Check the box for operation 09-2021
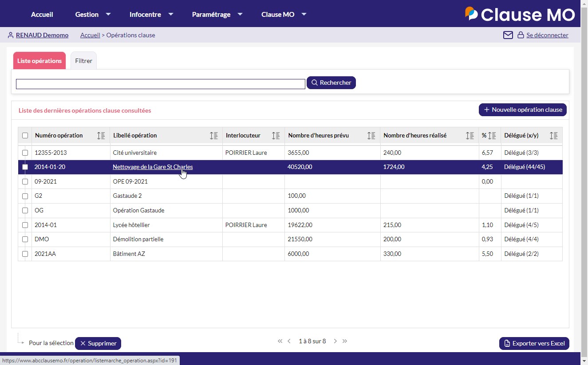 tap(25, 182)
